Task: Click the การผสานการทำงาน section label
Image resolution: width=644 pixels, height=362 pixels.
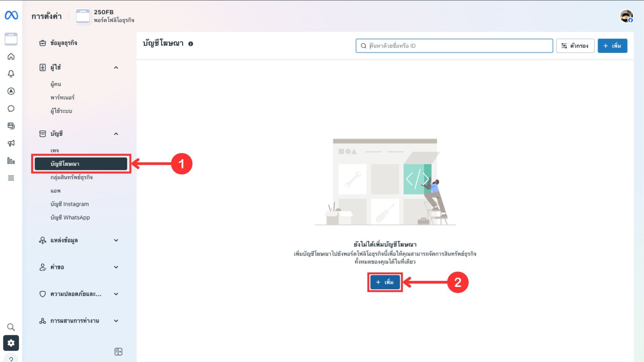Action: tap(75, 321)
